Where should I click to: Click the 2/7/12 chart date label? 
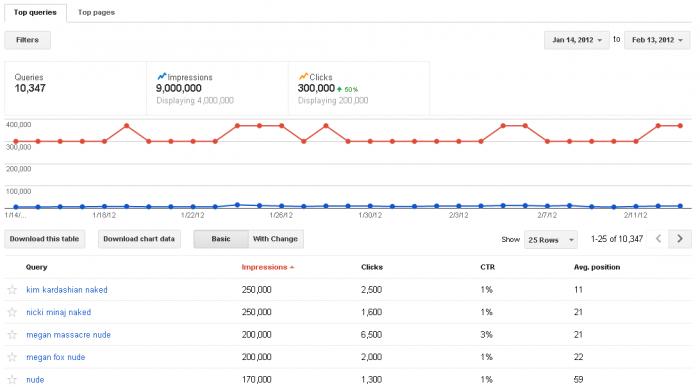click(x=547, y=215)
